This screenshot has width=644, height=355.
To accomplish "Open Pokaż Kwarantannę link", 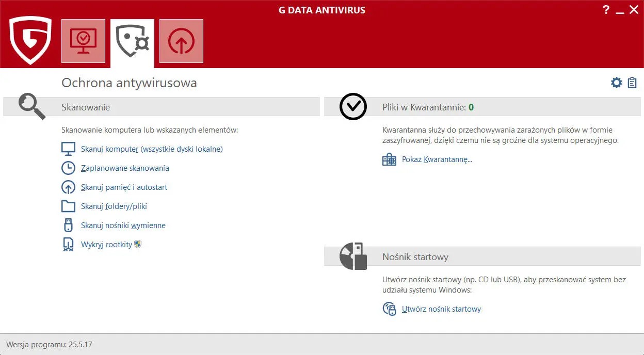I will (437, 159).
